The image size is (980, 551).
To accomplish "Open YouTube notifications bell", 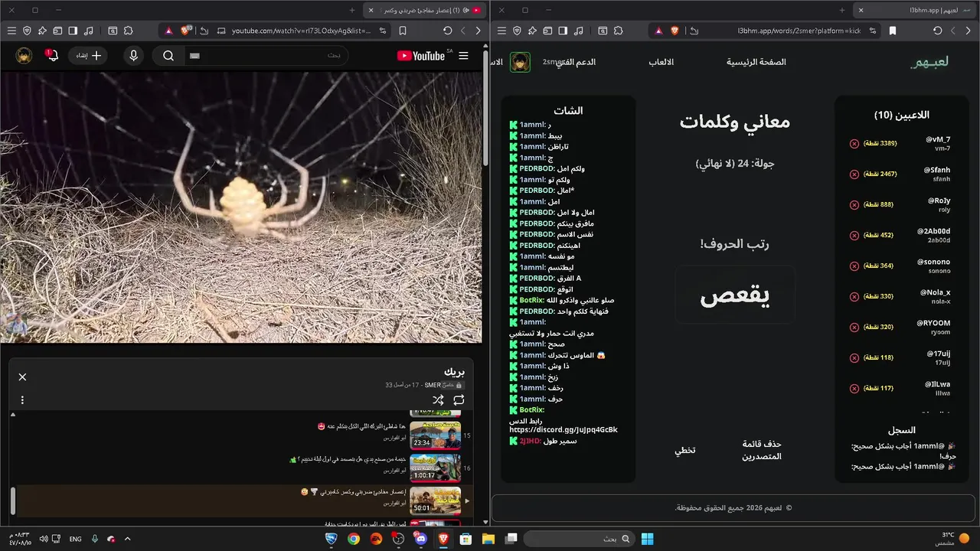I will 52,56.
